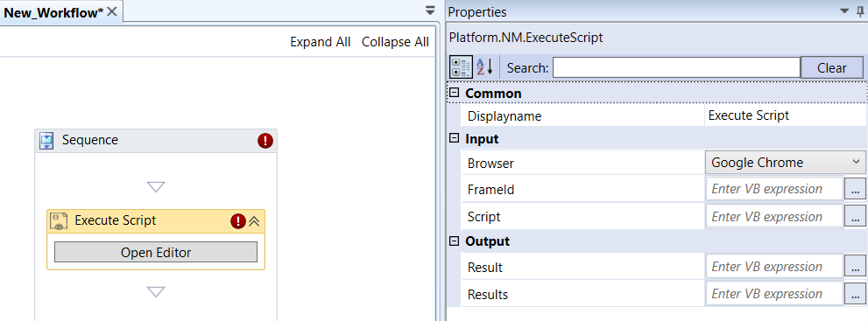Collapse the Input property category
Viewport: 868px width, 321px height.
[x=454, y=139]
